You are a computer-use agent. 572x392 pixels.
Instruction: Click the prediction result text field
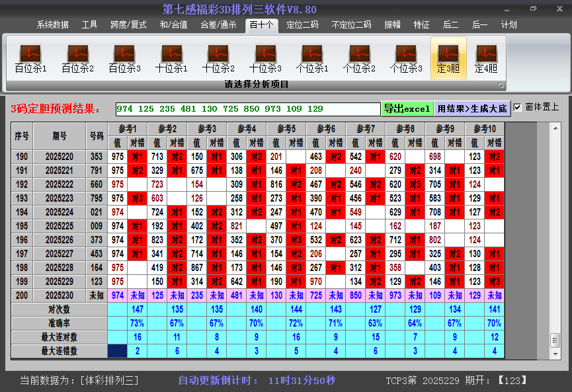pos(247,108)
